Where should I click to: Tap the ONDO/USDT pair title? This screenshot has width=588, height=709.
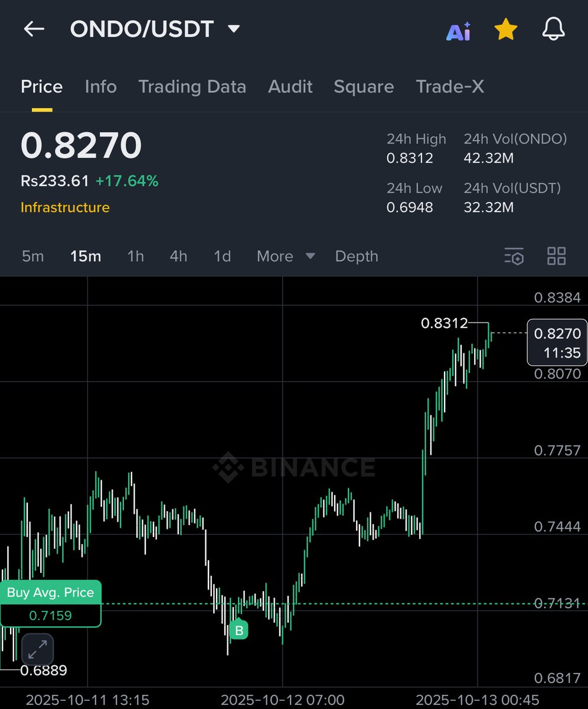coord(142,29)
